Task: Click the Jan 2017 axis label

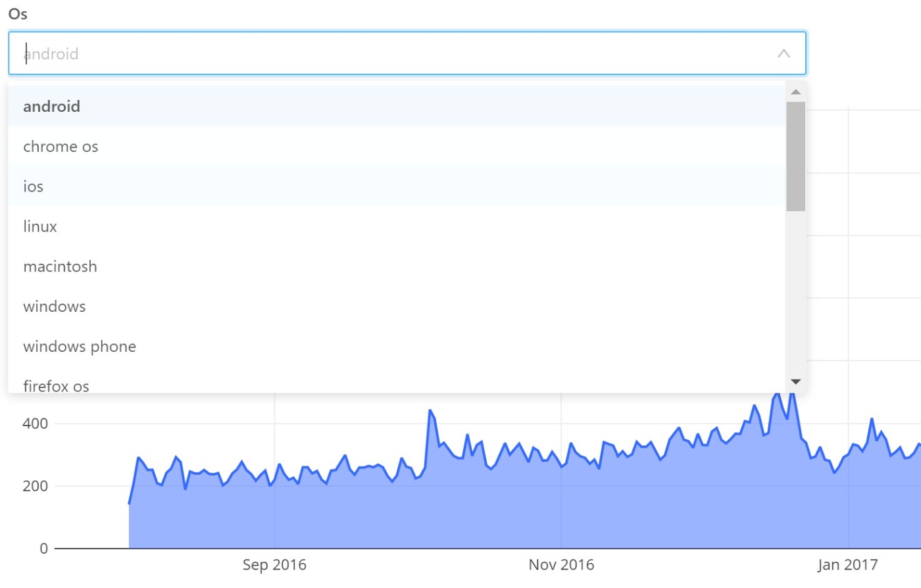Action: (847, 565)
